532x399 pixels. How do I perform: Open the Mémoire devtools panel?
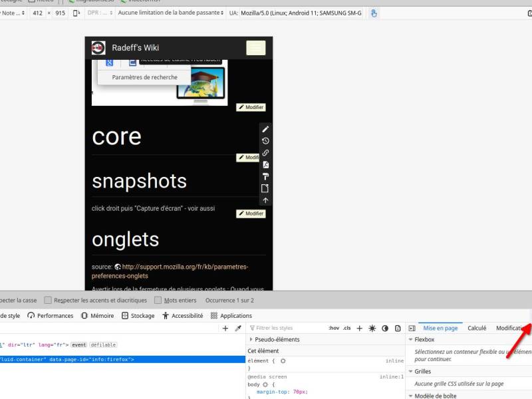97,315
